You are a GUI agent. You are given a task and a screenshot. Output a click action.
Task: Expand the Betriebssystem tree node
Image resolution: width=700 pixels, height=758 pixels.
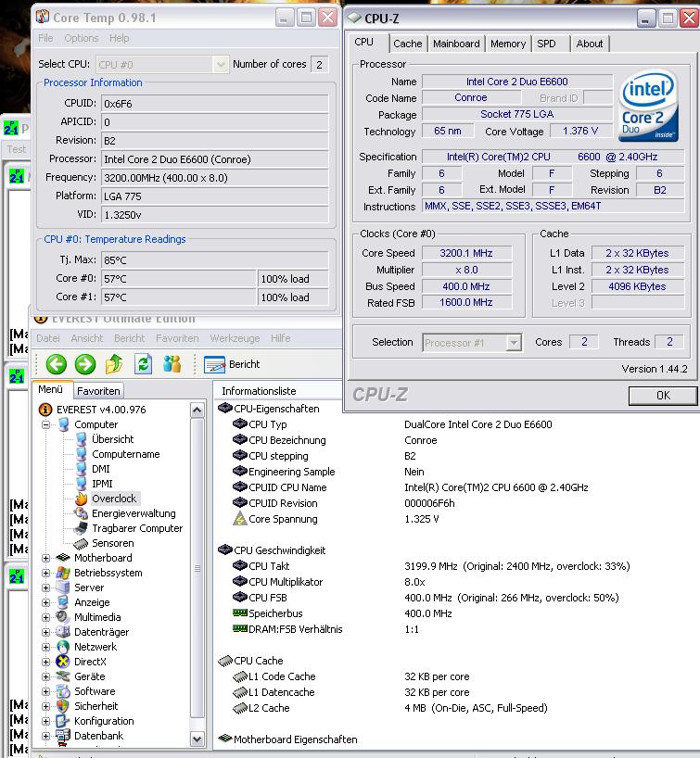(x=46, y=574)
